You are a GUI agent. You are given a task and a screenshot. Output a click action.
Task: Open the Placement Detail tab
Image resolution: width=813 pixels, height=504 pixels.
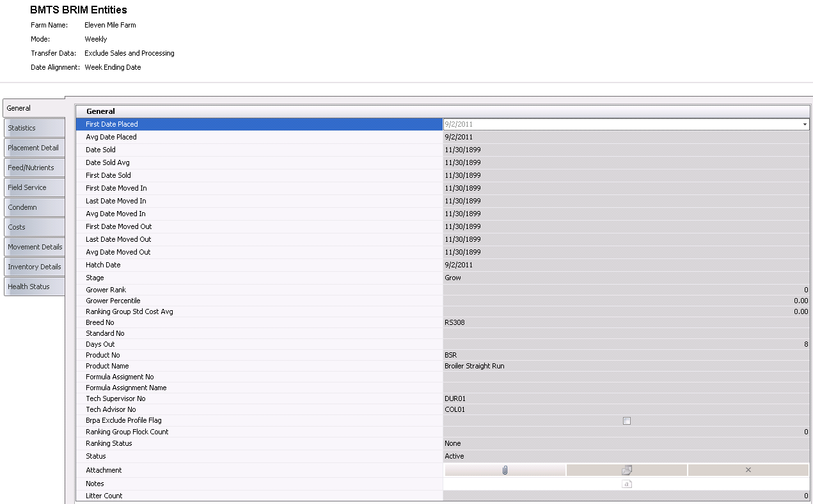[34, 148]
